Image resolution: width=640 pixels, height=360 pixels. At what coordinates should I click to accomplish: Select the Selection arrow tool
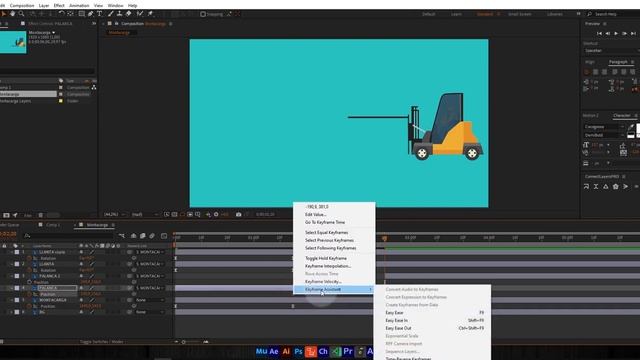pyautogui.click(x=4, y=14)
